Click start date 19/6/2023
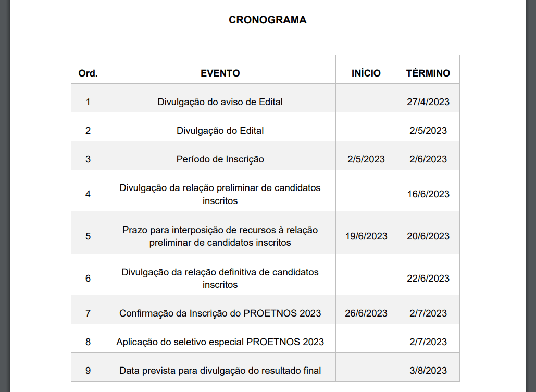Screen dimensions: 536x392 click(x=366, y=236)
